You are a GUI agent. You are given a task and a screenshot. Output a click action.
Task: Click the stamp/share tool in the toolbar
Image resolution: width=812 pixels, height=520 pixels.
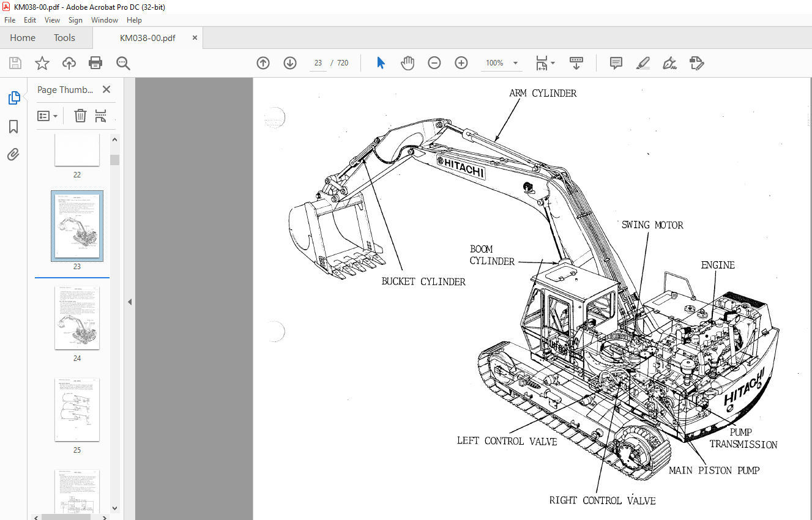(696, 63)
